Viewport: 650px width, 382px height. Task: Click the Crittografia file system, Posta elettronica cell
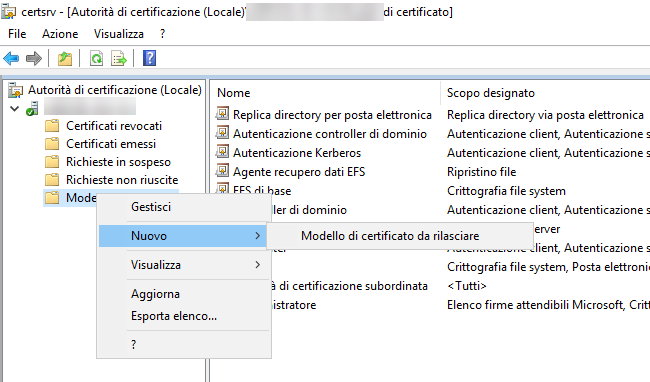coord(548,267)
